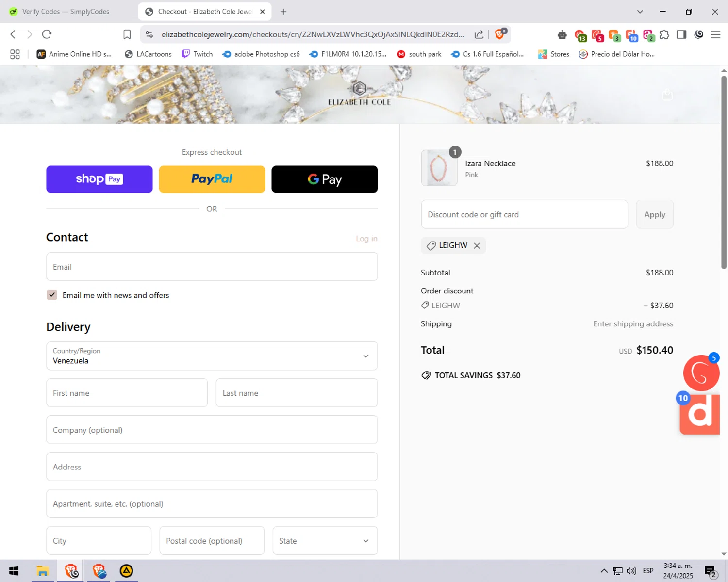Toggle 'Email me with news and offers'
The image size is (728, 582).
click(52, 295)
